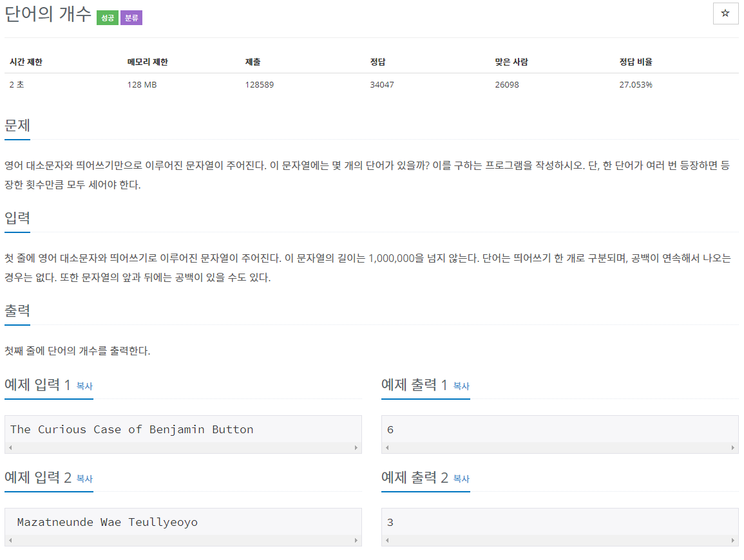744x560 pixels.
Task: Click the example output 1 value 6
Action: pos(390,429)
